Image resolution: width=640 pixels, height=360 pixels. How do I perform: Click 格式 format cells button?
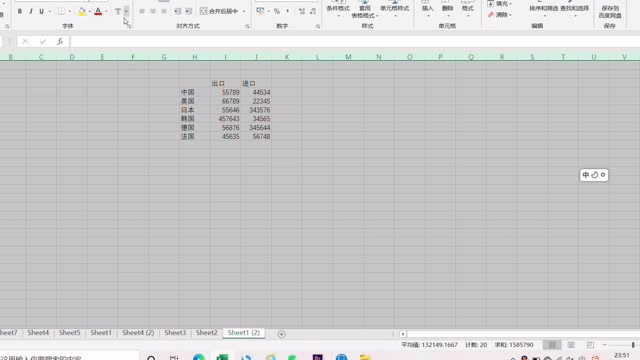tap(467, 9)
